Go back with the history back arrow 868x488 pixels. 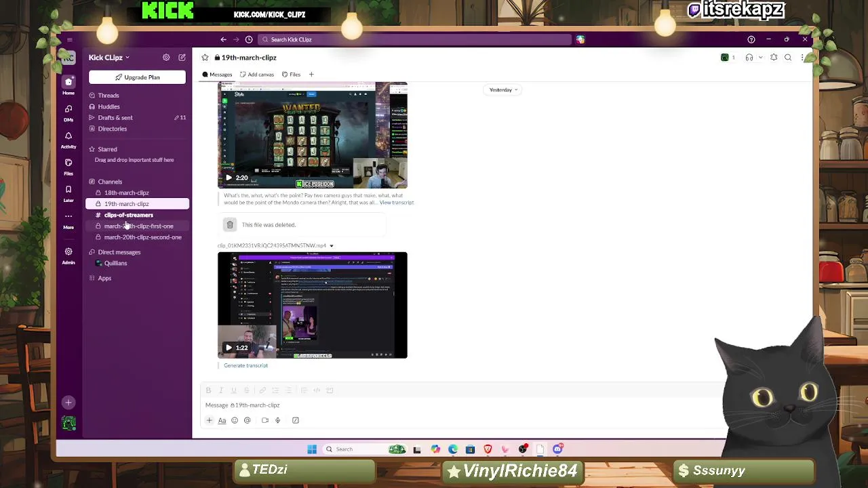click(223, 39)
